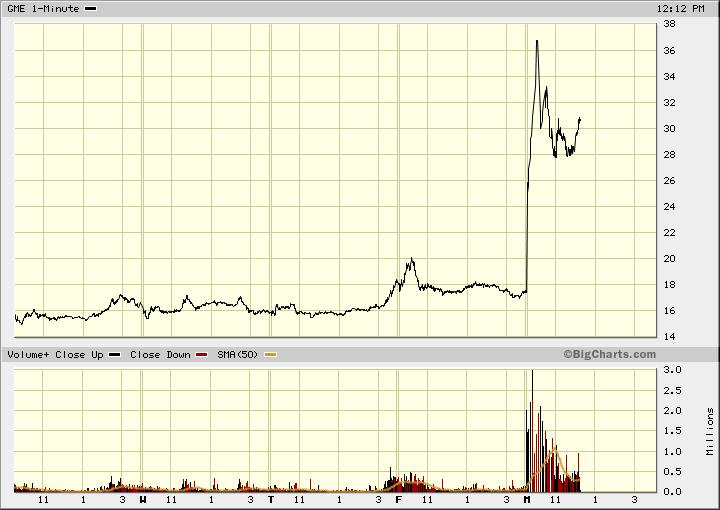Click the 18 price axis label
The image size is (720, 510).
click(x=669, y=285)
